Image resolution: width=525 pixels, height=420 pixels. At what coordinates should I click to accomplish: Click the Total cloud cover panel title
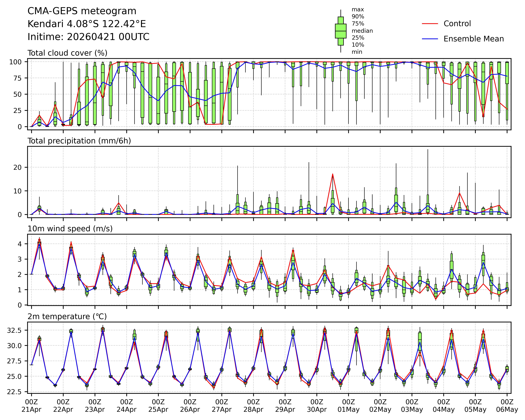[67, 53]
